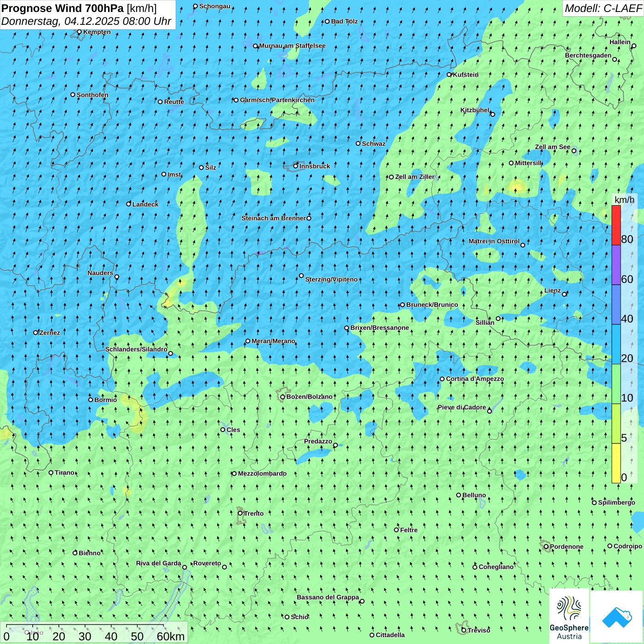This screenshot has width=644, height=644.
Task: Click the Tirano location marker
Action: tap(51, 472)
